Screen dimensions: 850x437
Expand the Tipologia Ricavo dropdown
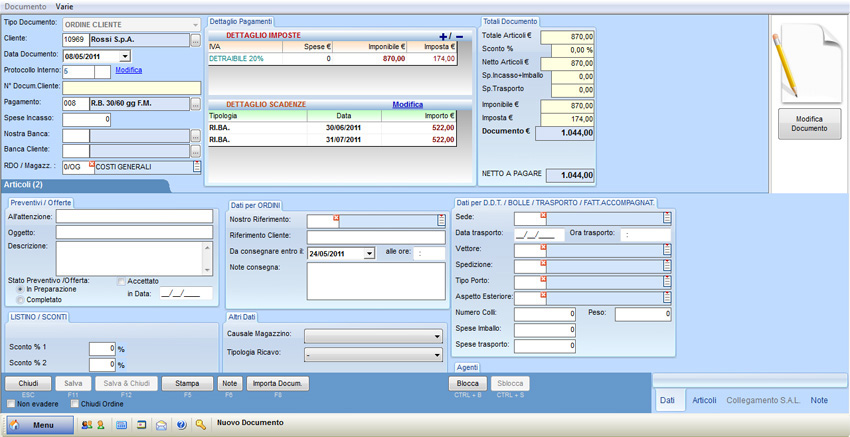pyautogui.click(x=437, y=354)
